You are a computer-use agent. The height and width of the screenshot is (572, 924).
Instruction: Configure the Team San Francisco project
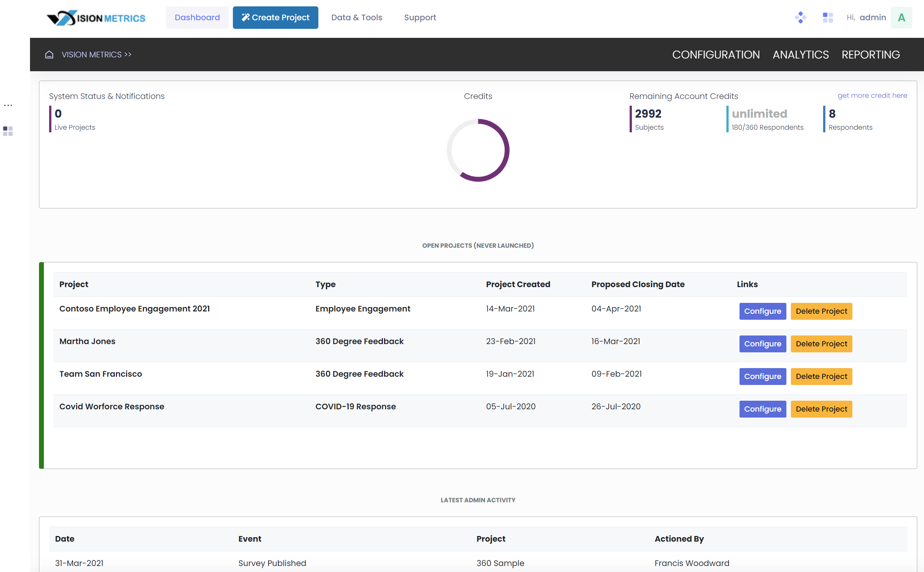[x=762, y=376]
